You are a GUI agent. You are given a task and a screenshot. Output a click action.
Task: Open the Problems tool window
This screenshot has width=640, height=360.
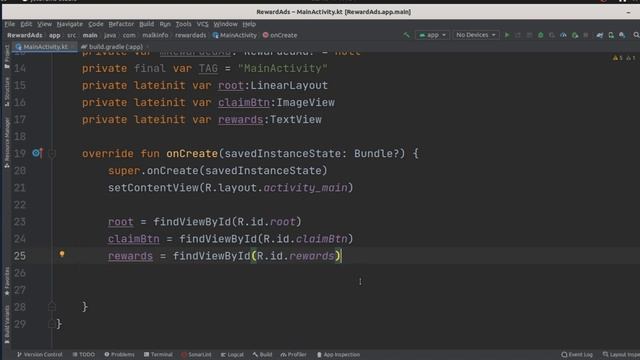tap(119, 355)
